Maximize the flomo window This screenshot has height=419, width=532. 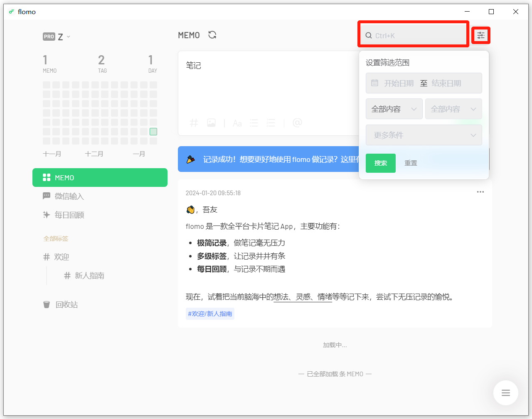point(491,12)
